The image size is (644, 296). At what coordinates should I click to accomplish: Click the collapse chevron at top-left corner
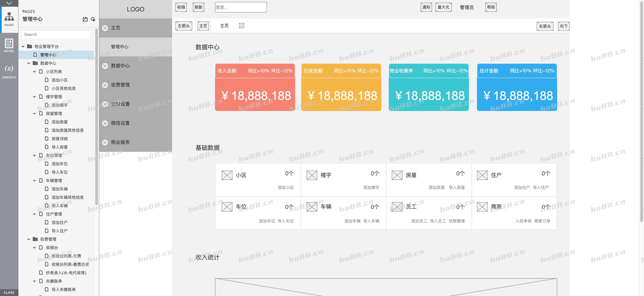coord(9,3)
